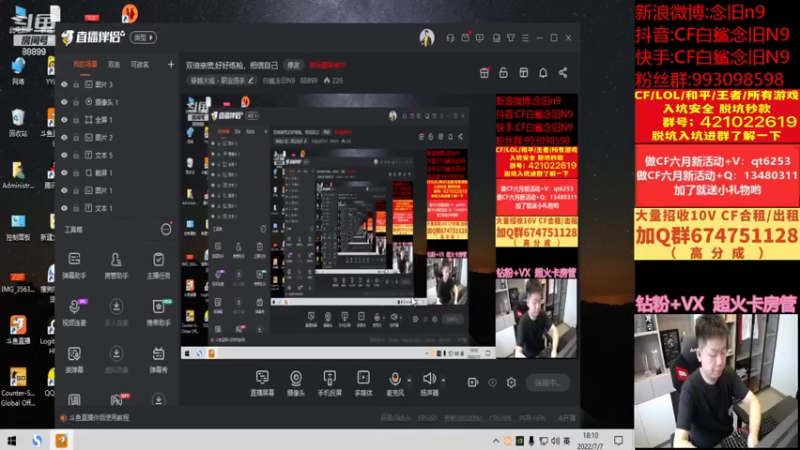Add a 直播屏幕 screen capture source
Image resolution: width=800 pixels, height=450 pixels.
click(262, 383)
